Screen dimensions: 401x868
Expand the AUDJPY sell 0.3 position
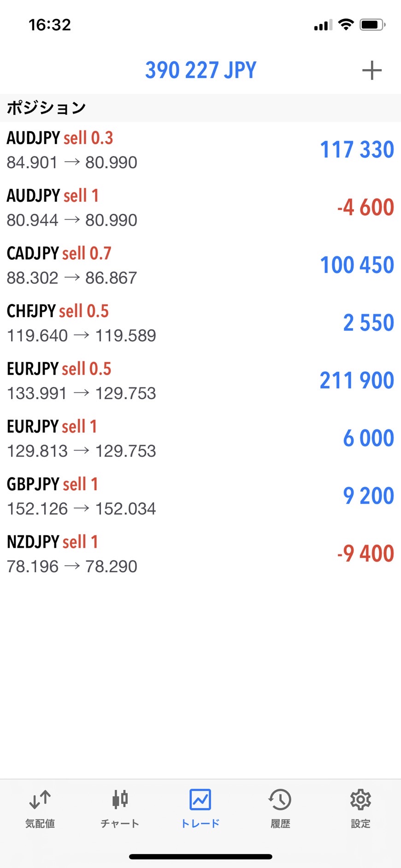click(200, 150)
